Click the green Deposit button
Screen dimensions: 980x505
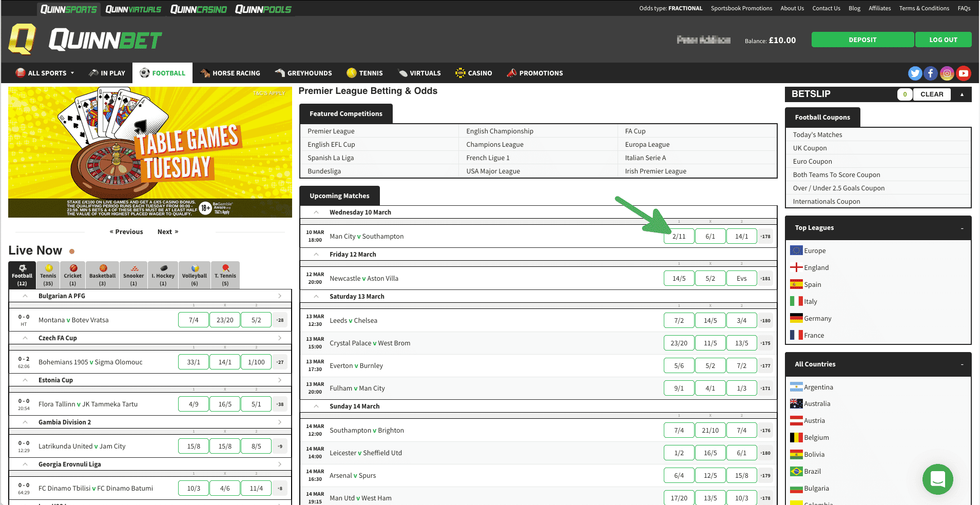pyautogui.click(x=862, y=40)
